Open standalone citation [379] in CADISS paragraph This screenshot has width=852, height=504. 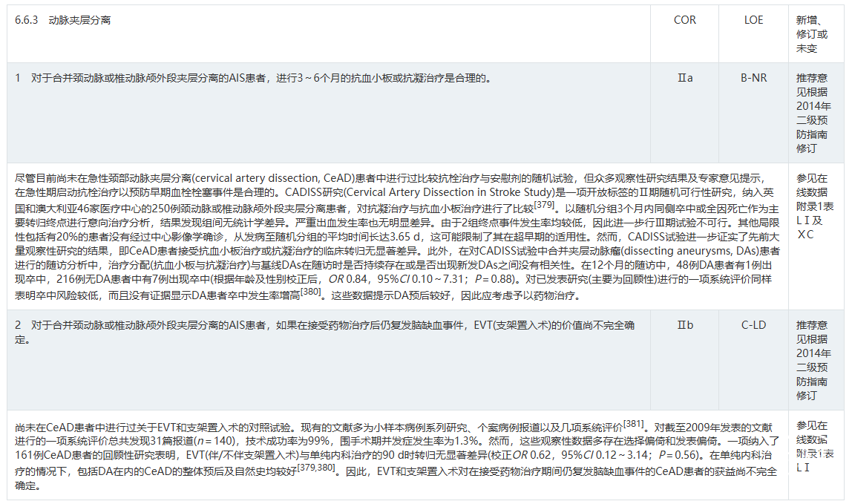pos(545,204)
